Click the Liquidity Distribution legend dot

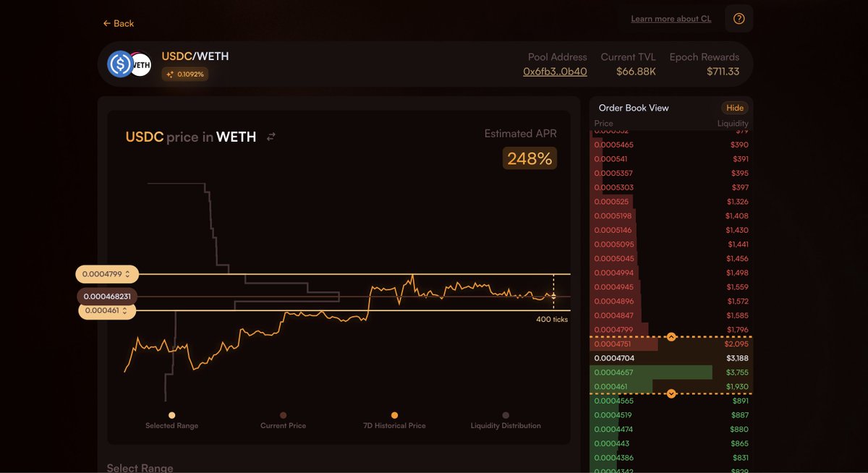(506, 415)
